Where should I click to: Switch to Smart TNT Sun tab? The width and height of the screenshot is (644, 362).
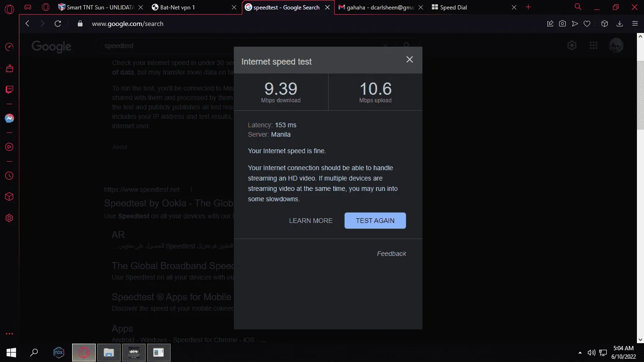pos(100,7)
